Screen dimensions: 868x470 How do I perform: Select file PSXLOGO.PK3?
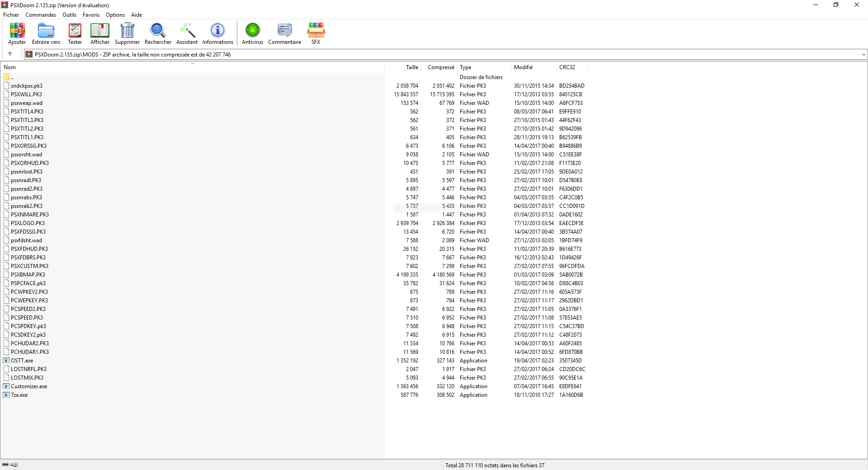point(28,223)
